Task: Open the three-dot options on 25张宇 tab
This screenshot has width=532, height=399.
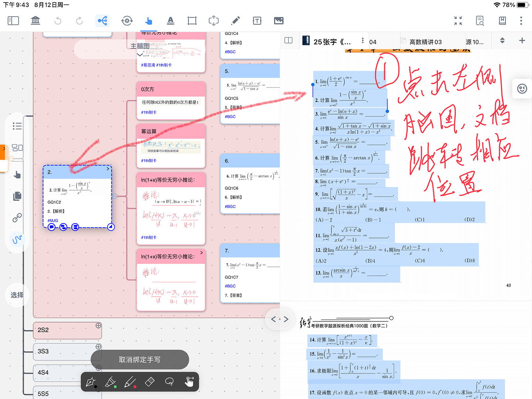Action: tap(363, 40)
